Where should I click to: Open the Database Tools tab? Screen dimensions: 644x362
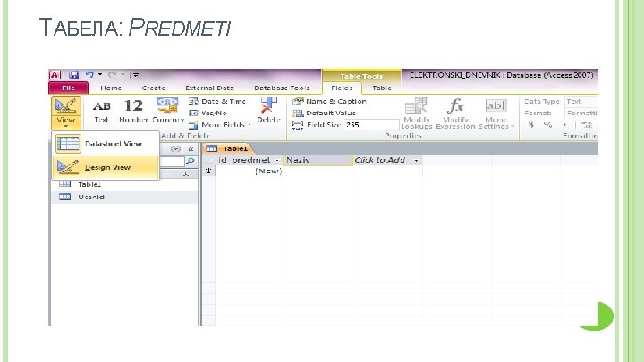(x=282, y=88)
